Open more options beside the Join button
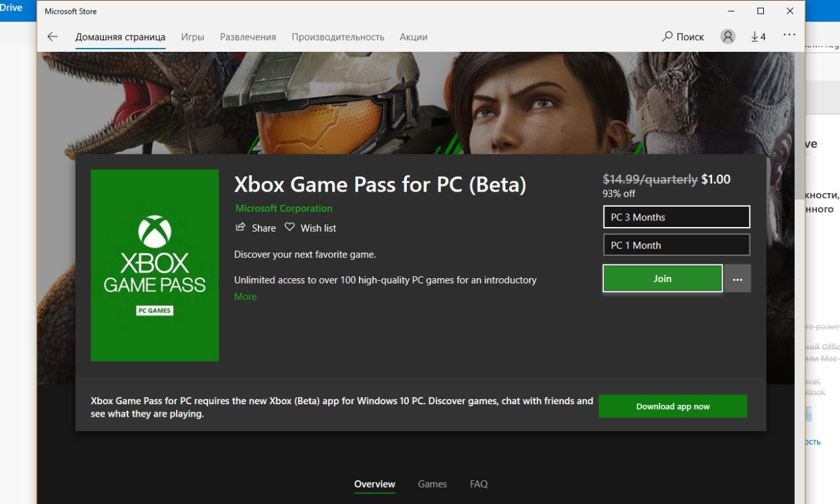The height and width of the screenshot is (504, 840). coord(738,279)
